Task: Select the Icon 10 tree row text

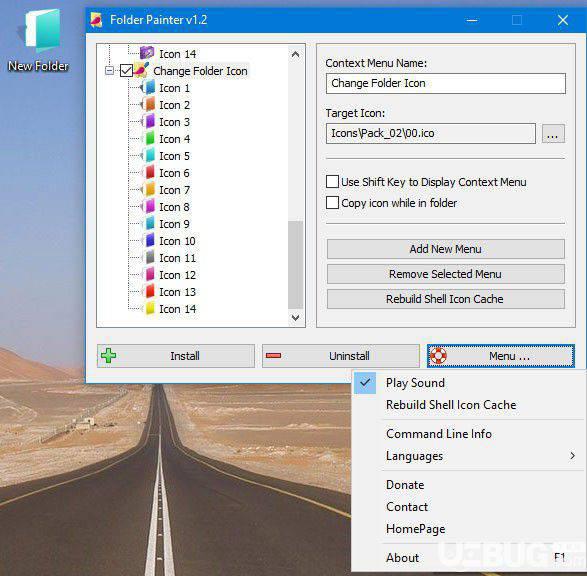Action: [177, 241]
